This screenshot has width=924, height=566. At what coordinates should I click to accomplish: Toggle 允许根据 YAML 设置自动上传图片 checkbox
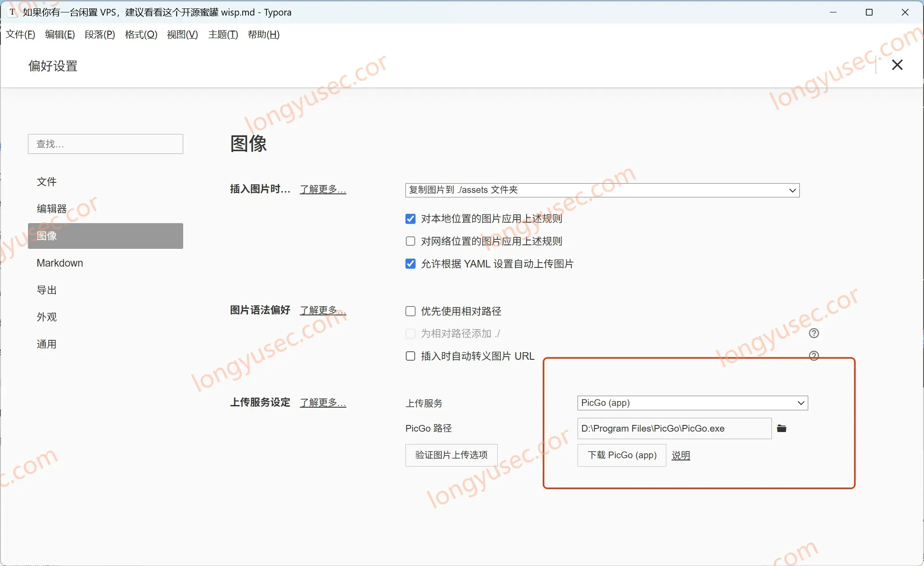410,264
